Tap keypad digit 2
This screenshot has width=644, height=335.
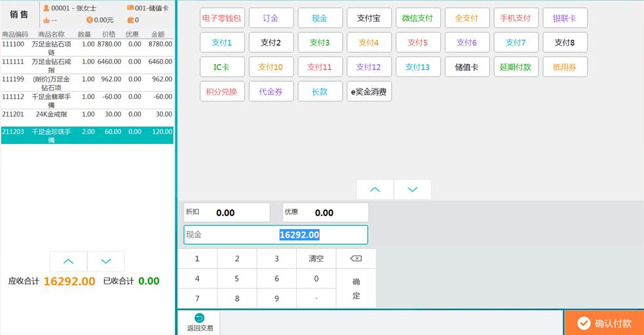pos(237,258)
